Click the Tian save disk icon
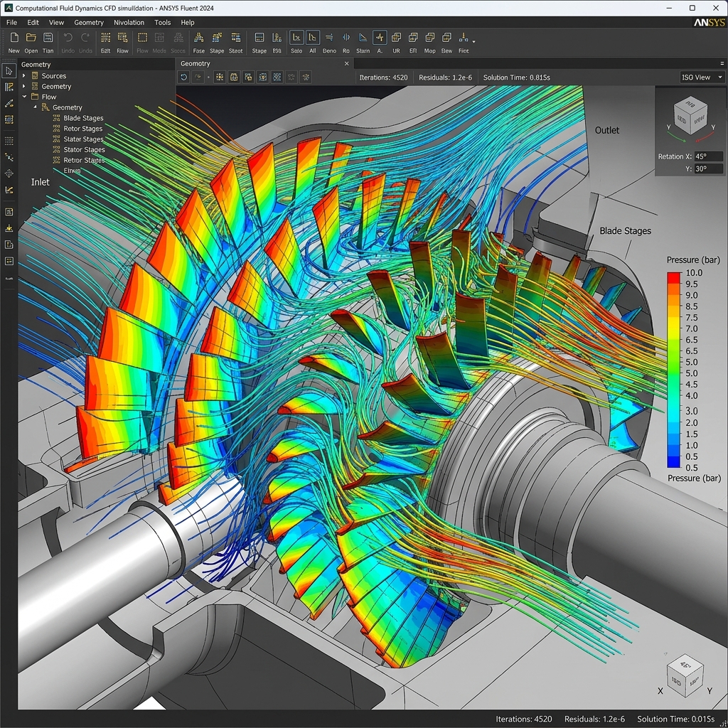 pos(48,38)
